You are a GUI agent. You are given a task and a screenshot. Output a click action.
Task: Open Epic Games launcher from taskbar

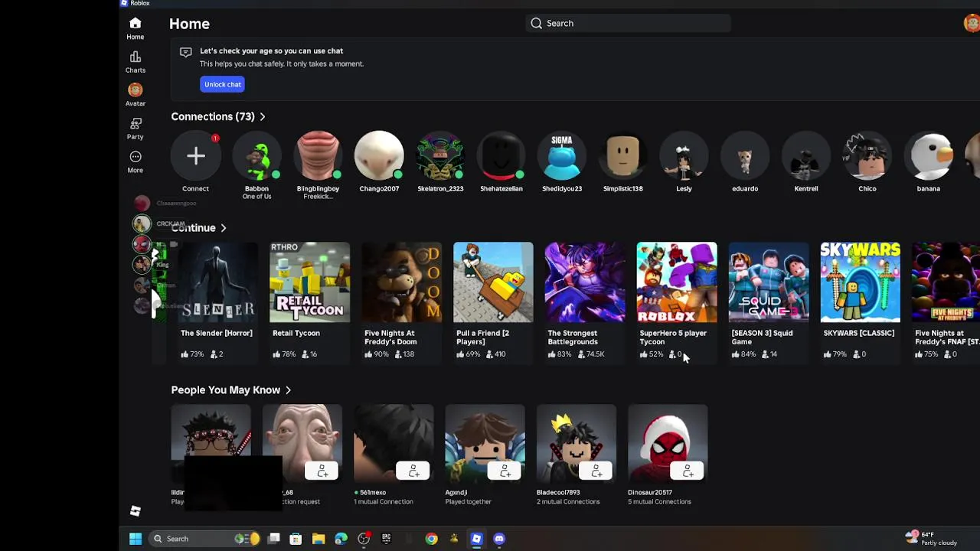[x=386, y=539]
